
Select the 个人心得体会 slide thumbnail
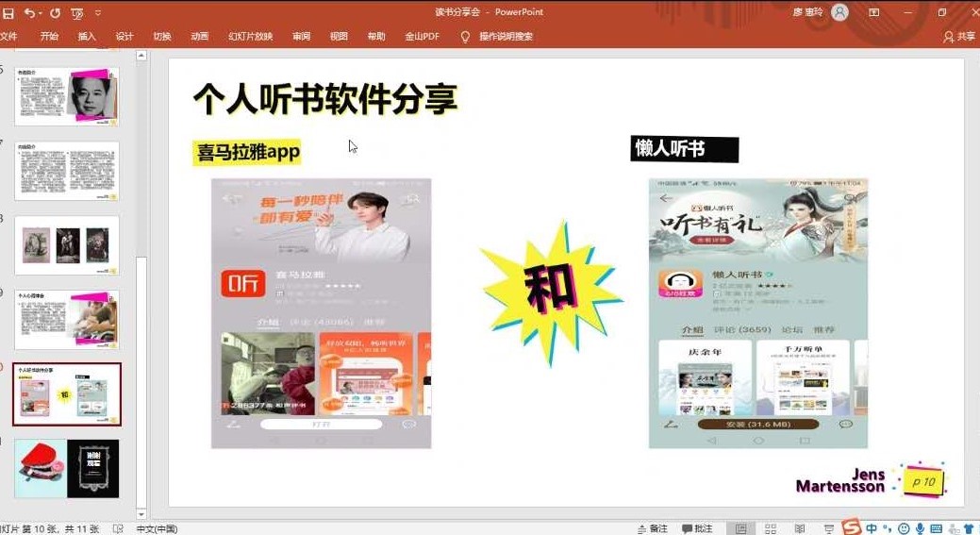(67, 319)
